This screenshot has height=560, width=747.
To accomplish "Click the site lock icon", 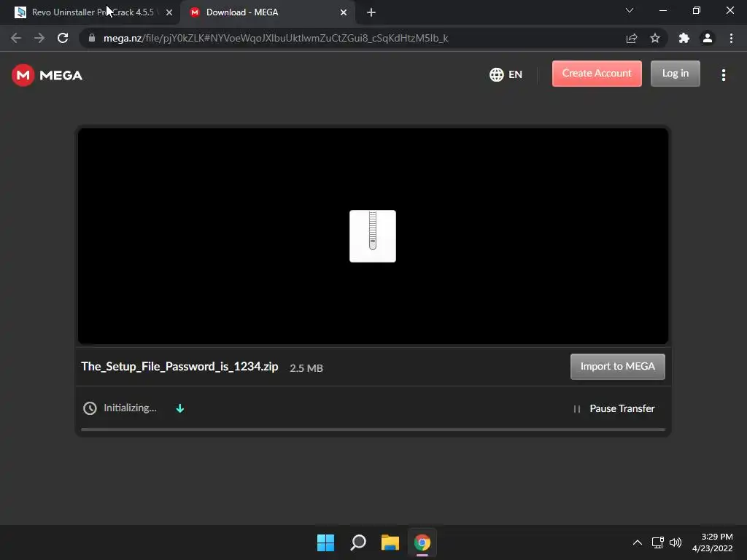I will click(91, 38).
